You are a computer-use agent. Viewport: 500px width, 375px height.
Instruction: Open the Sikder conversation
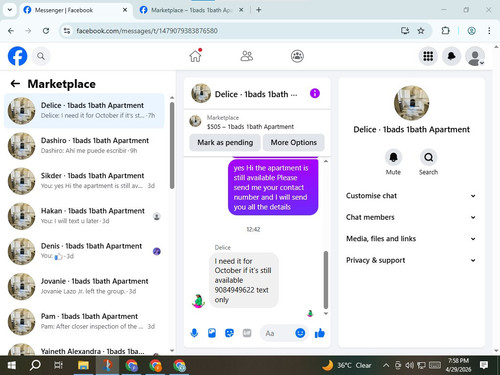(x=84, y=181)
